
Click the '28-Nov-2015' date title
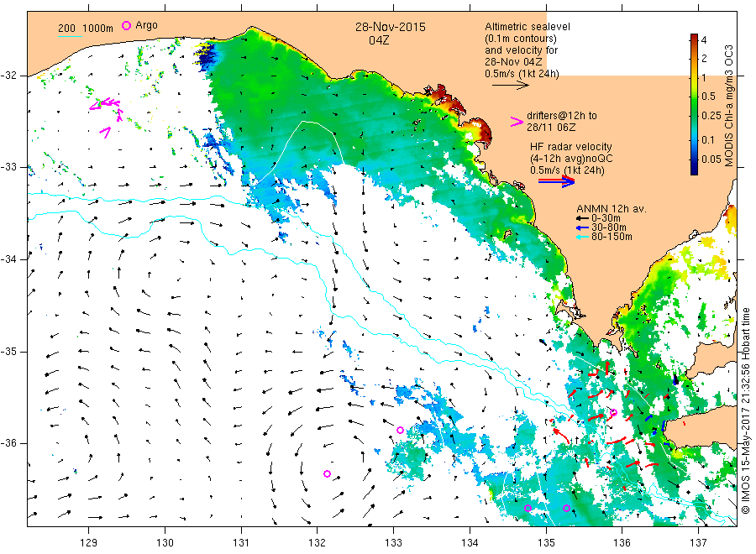[x=391, y=27]
